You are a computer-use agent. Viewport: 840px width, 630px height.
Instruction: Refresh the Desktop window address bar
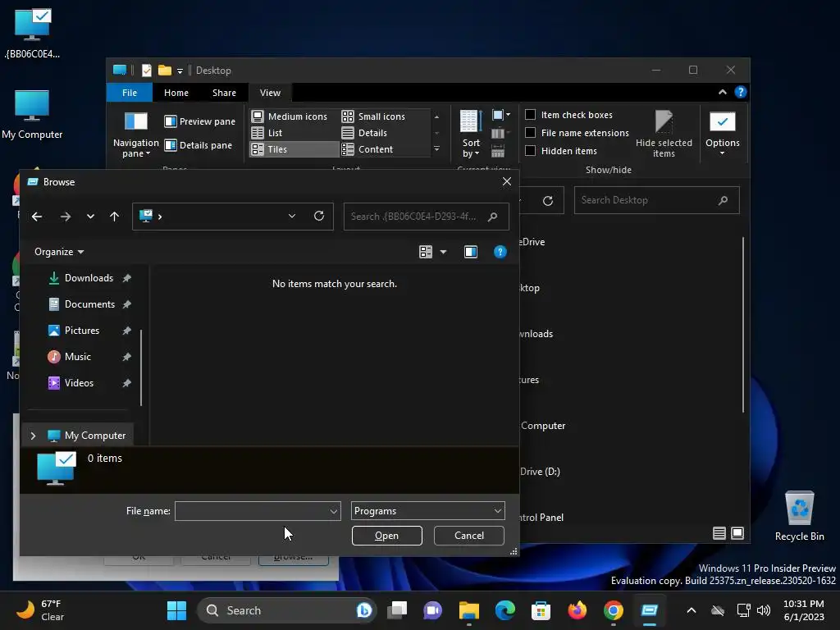(547, 200)
